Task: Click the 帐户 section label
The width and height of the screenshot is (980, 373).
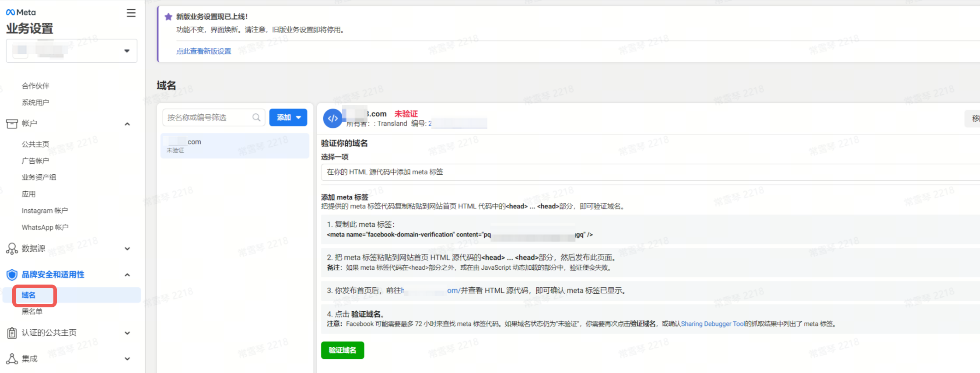Action: [29, 123]
